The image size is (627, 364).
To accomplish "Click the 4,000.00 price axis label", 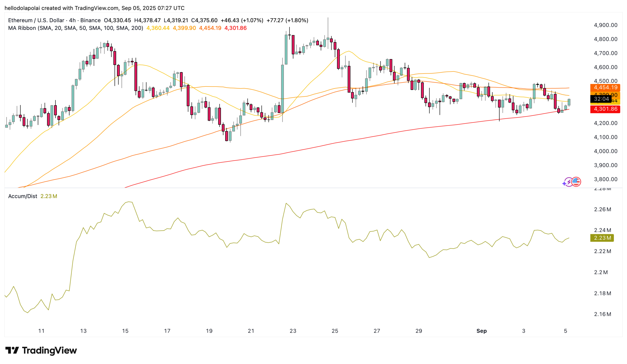I will click(606, 151).
